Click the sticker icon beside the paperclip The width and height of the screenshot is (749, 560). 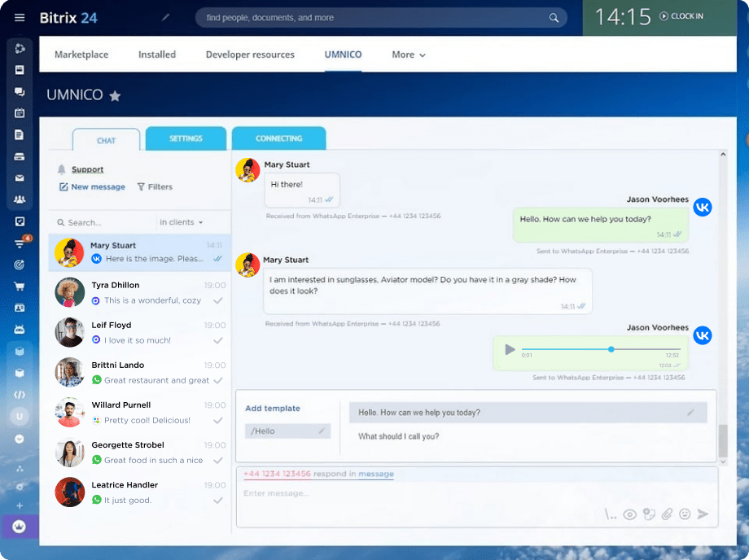pos(649,514)
